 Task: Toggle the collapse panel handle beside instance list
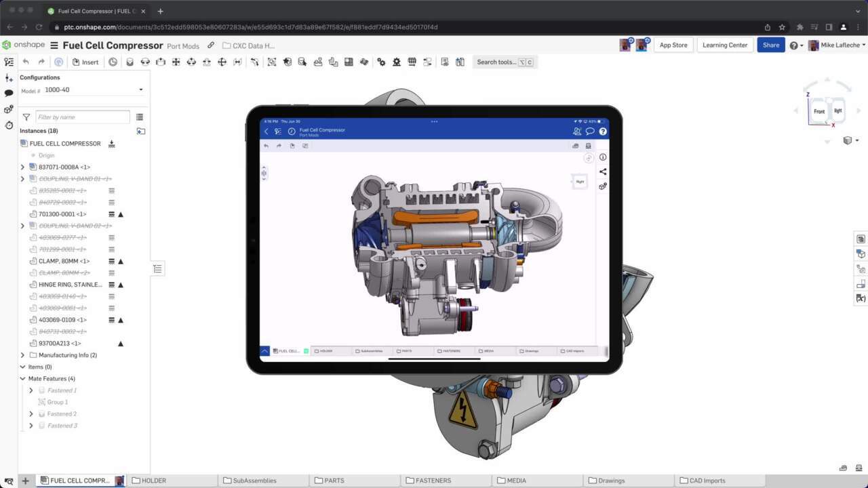[157, 269]
